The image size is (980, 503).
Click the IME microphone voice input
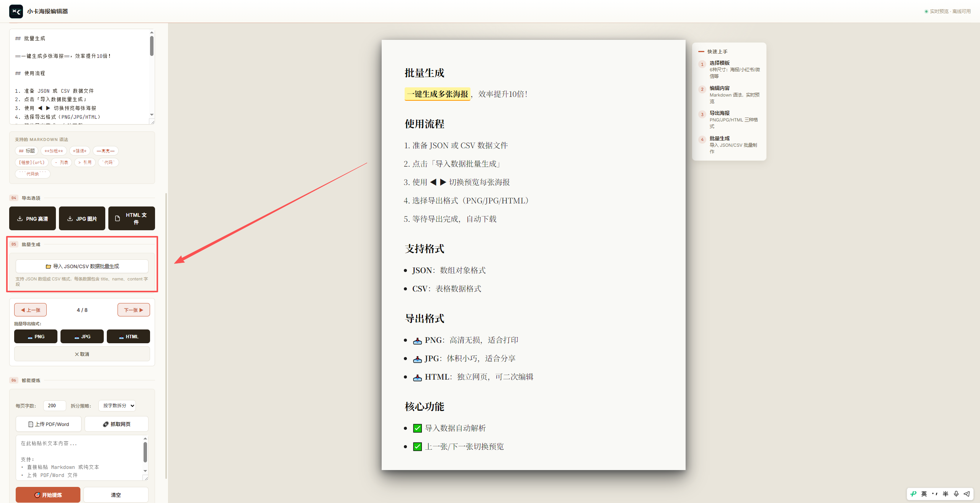pyautogui.click(x=956, y=494)
